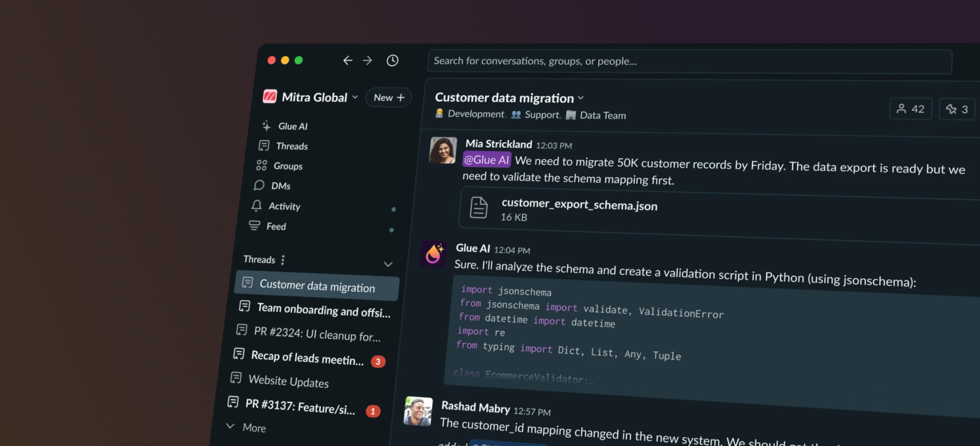Viewport: 980px width, 446px height.
Task: View the 42 members button
Action: [910, 109]
